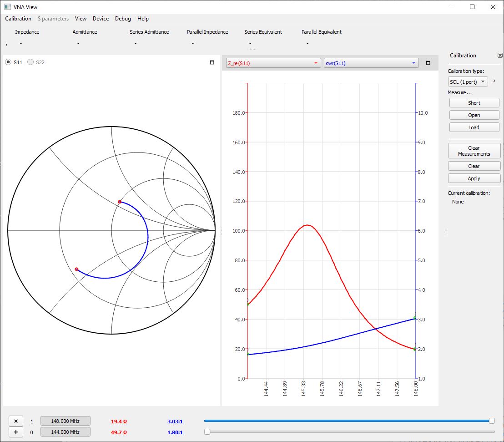Apply the calibration
504x442 pixels.
(x=474, y=178)
